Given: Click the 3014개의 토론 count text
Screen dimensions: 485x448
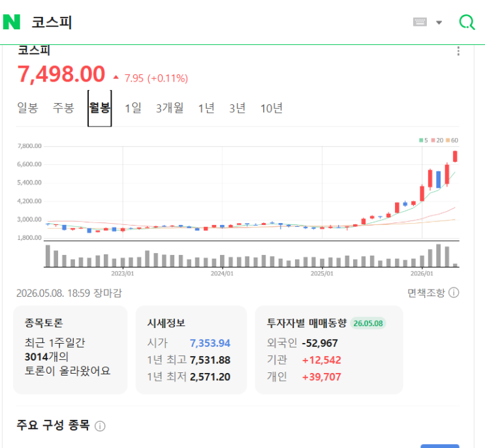Looking at the screenshot, I should (47, 357).
